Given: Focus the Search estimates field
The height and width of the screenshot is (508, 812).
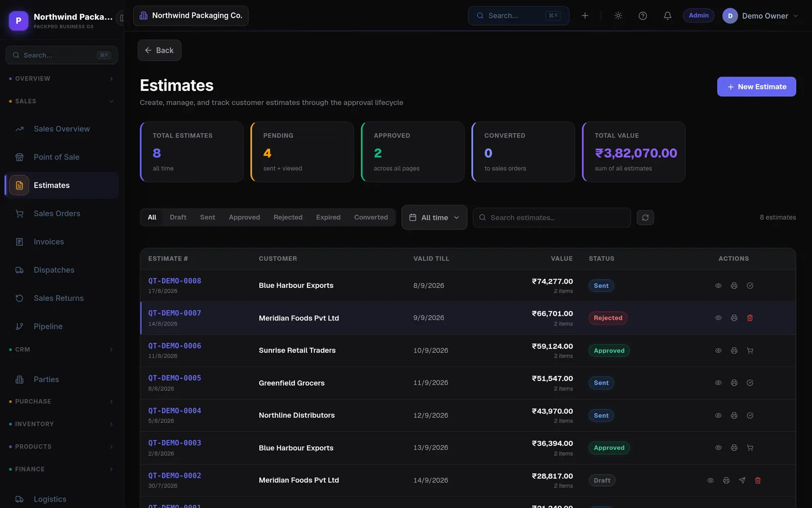Looking at the screenshot, I should tap(552, 217).
